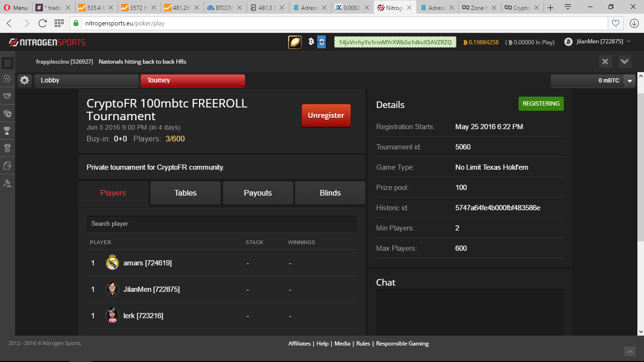Screen dimensions: 644x362
Task: Focus the Search player field
Action: point(222,224)
